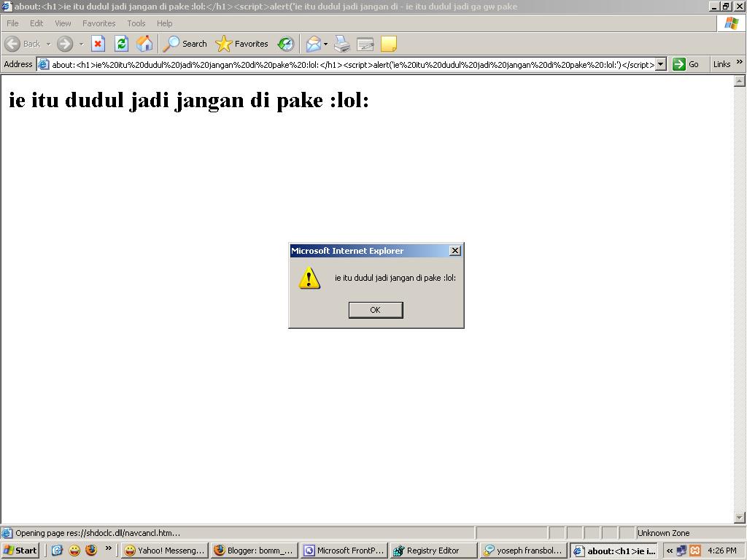Click OK in the alert dialog

[x=376, y=310]
